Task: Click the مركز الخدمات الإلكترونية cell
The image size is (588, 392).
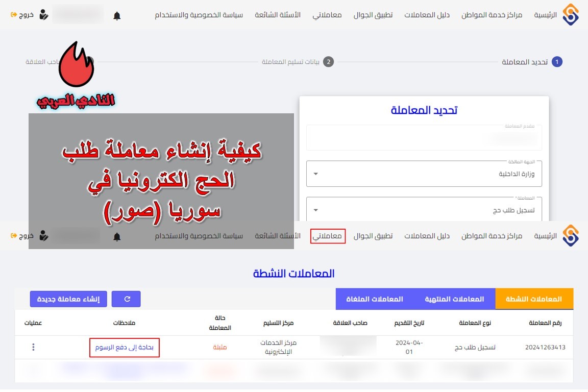Action: [278, 348]
